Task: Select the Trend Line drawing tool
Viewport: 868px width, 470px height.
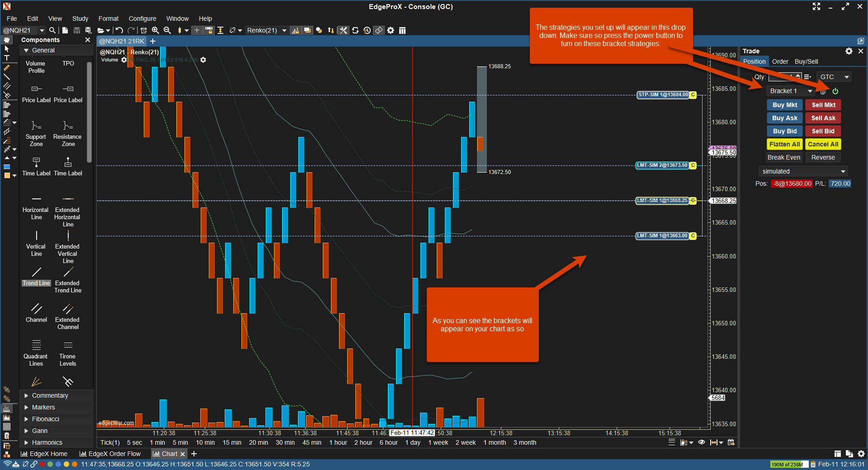Action: (x=36, y=277)
